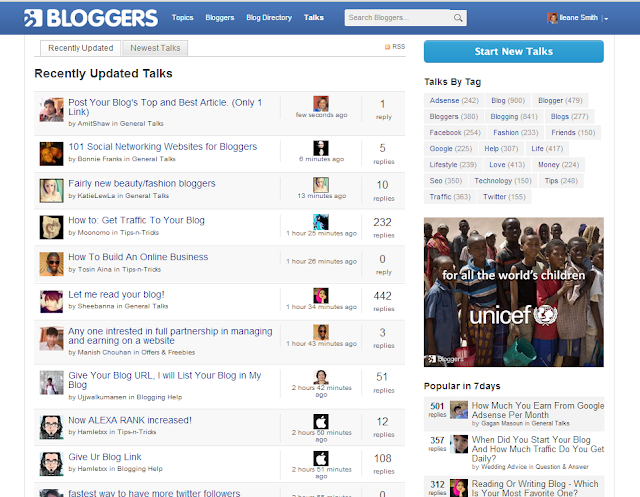The image size is (640, 497).
Task: Click the Bloggers logo icon
Action: 33,18
